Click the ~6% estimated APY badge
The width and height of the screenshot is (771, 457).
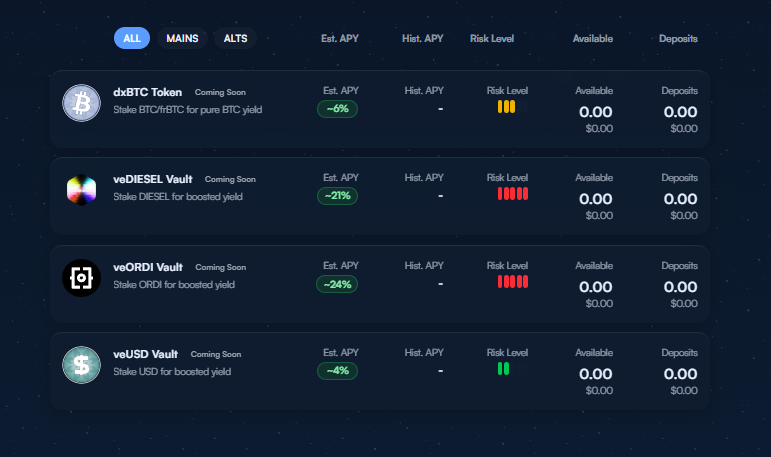pyautogui.click(x=337, y=109)
